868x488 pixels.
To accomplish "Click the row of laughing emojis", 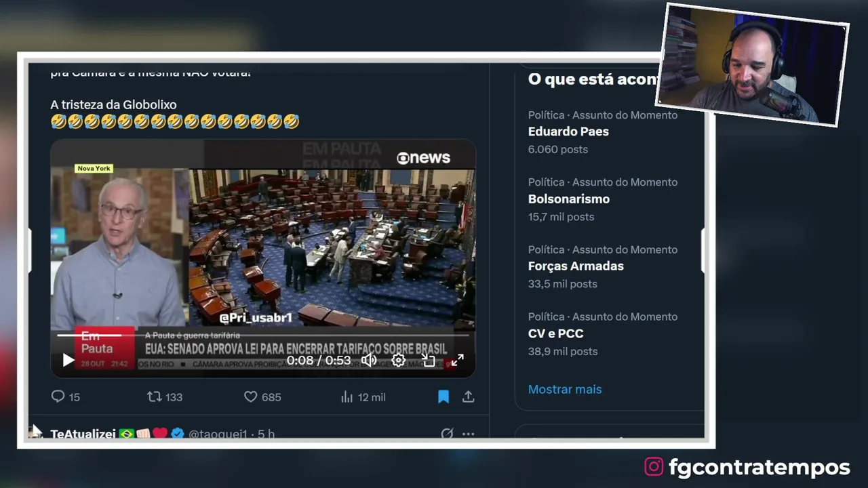I will coord(175,121).
